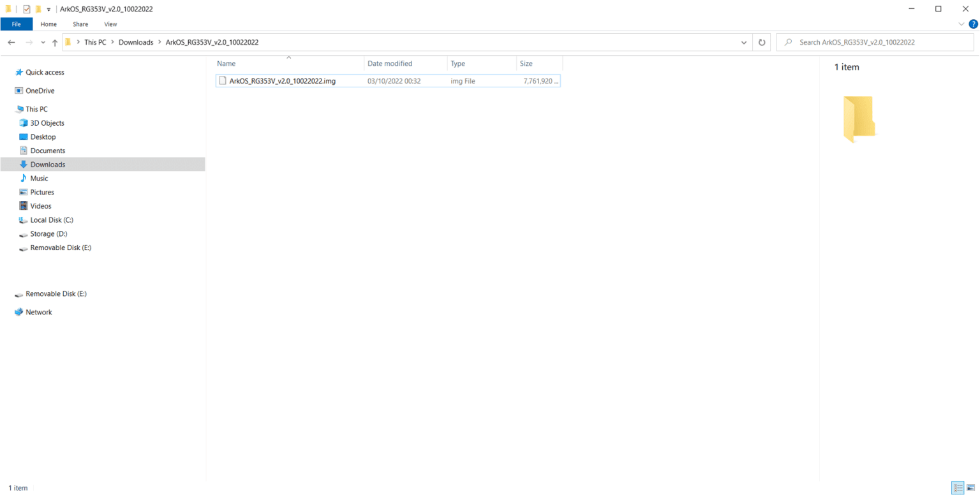Click the Up one level arrow
Image resolution: width=980 pixels, height=495 pixels.
click(x=55, y=42)
